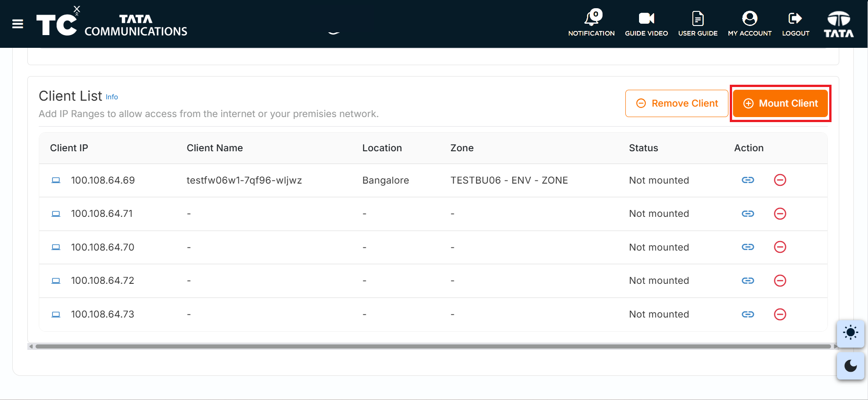
Task: Click the Mount Client button
Action: point(780,103)
